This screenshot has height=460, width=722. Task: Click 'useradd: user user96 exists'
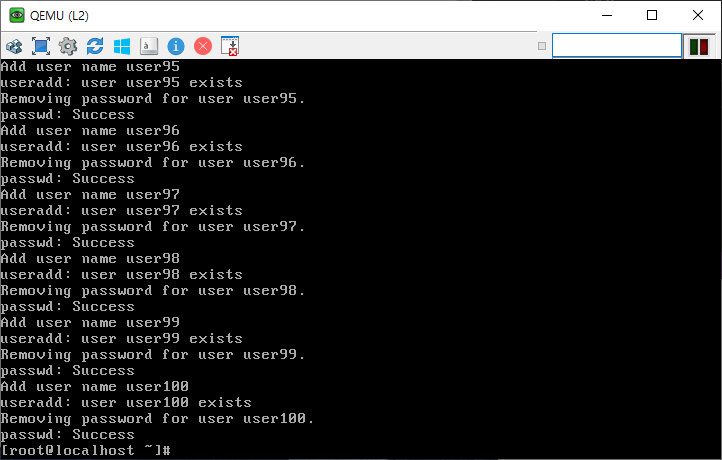pyautogui.click(x=122, y=147)
